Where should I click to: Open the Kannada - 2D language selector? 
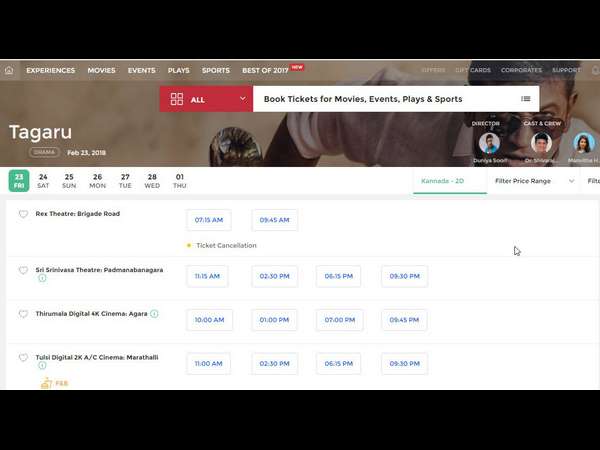tap(449, 181)
